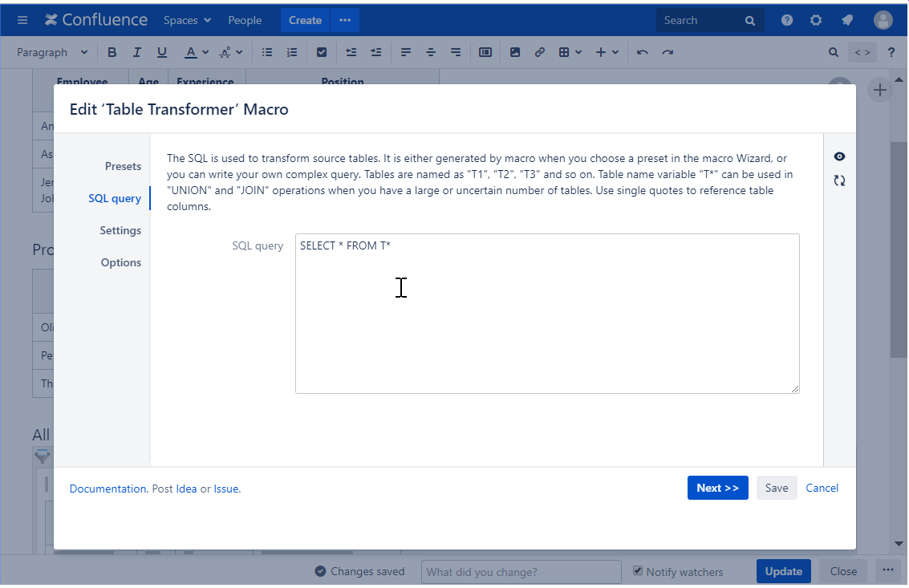Switch to the Presets tab
The height and width of the screenshot is (588, 909).
pyautogui.click(x=123, y=166)
